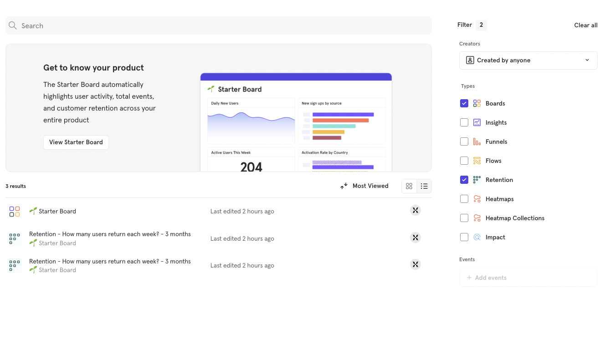615x364 pixels.
Task: Select the Insights type icon
Action: [477, 122]
